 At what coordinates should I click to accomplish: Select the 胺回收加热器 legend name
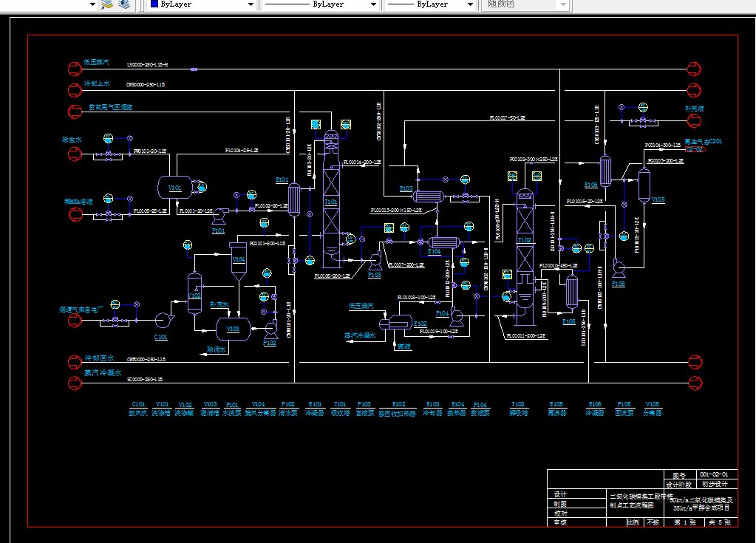click(x=398, y=414)
